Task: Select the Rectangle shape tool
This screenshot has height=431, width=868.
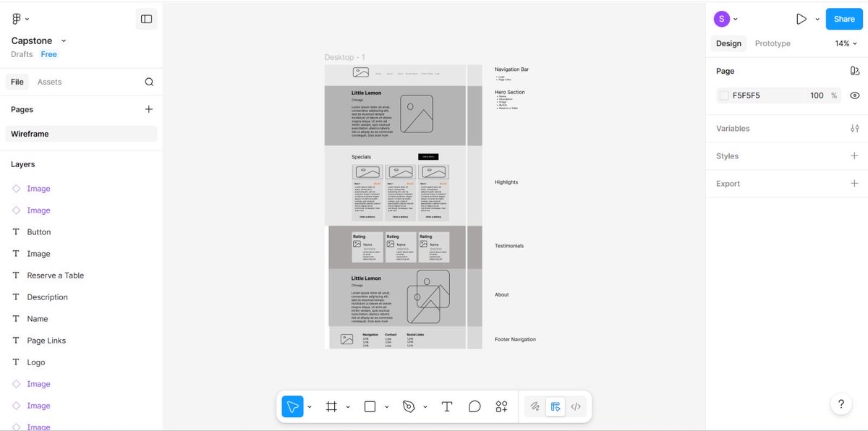Action: tap(370, 406)
